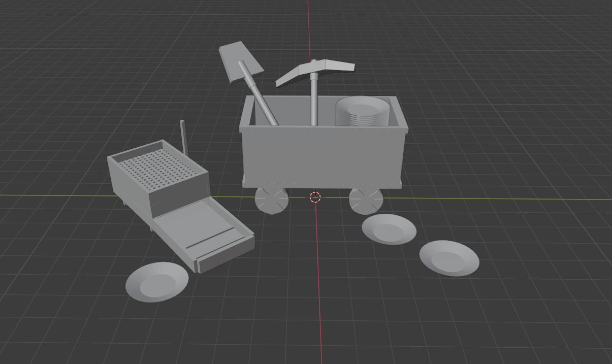Select the shovel blade in the cart
This screenshot has width=612, height=364.
(x=241, y=62)
